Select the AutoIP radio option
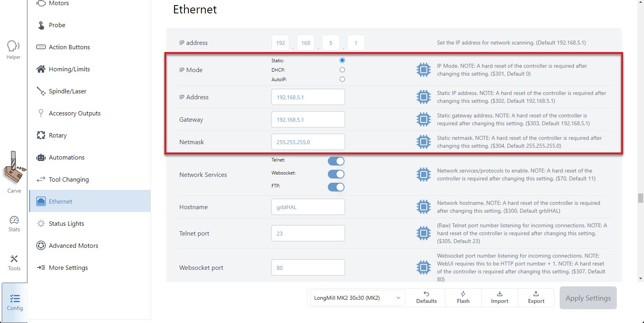 pyautogui.click(x=342, y=79)
